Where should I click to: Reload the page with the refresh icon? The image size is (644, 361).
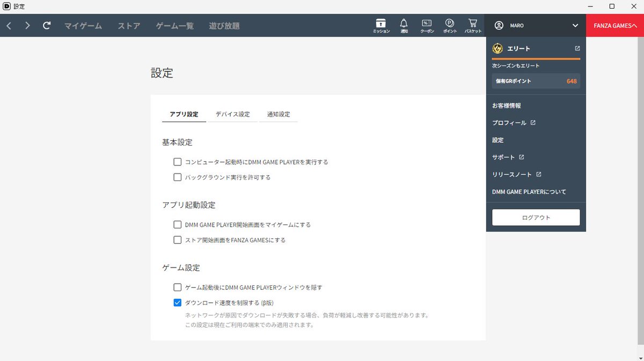[47, 25]
